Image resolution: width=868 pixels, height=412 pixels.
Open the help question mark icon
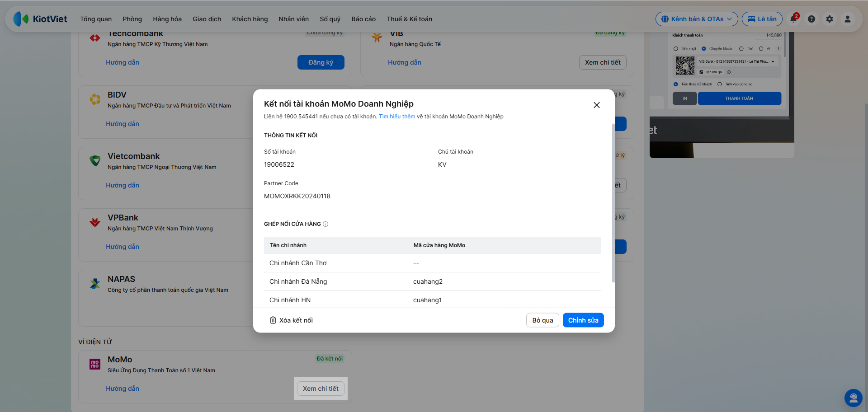click(811, 19)
